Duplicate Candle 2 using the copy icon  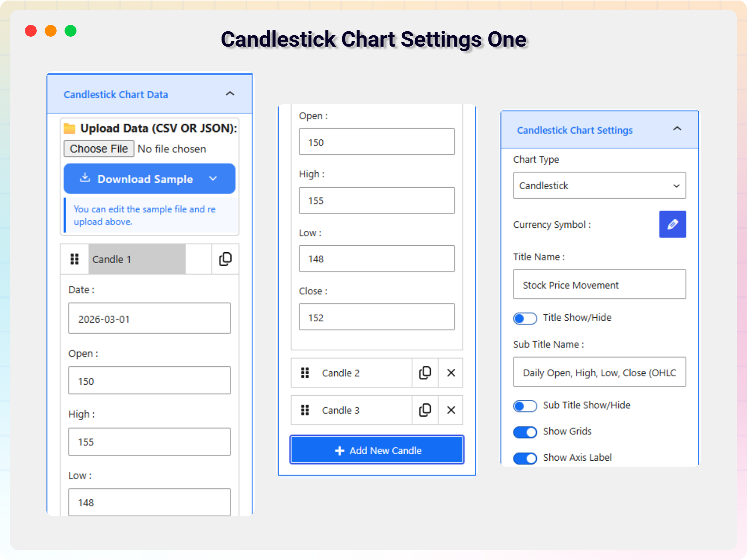(425, 373)
